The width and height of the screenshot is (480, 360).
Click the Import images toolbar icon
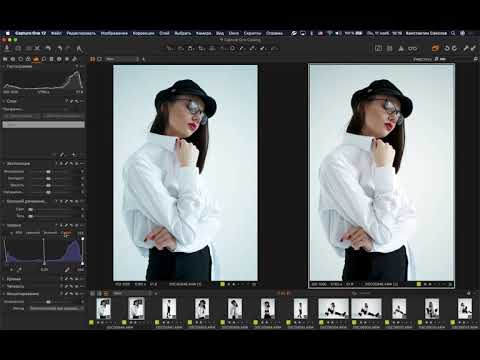[x=7, y=48]
